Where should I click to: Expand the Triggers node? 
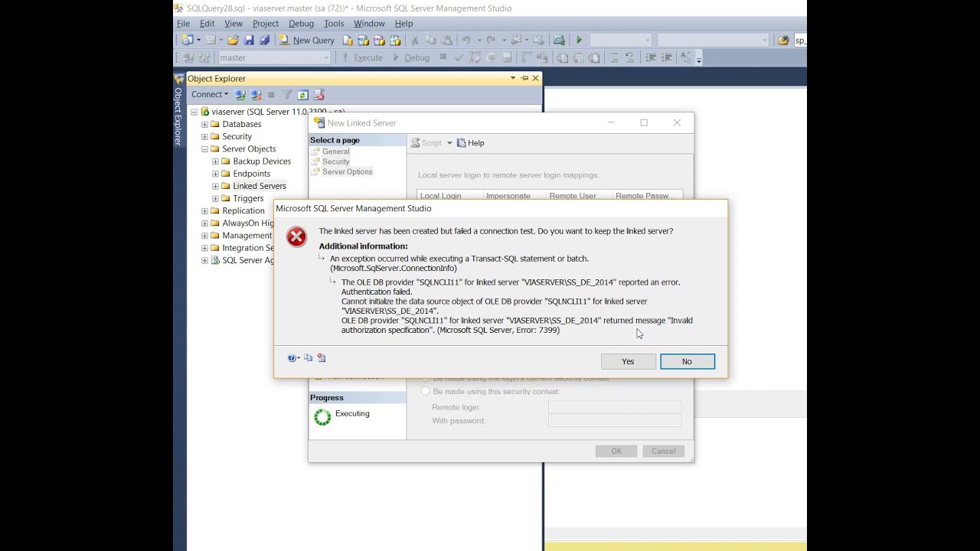[215, 198]
